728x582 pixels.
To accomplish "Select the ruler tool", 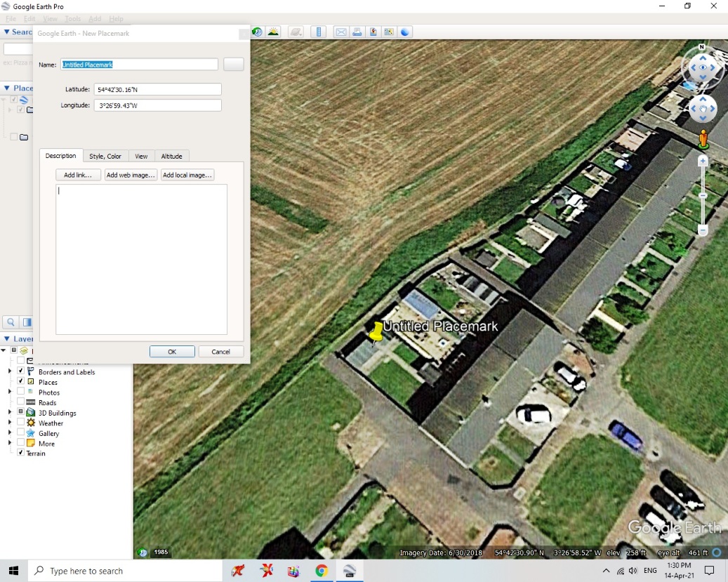I will (319, 32).
